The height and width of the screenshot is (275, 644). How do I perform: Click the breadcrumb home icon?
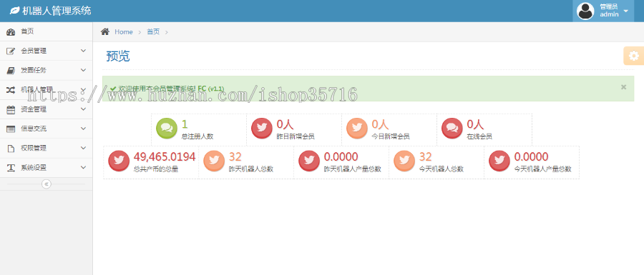(x=105, y=31)
